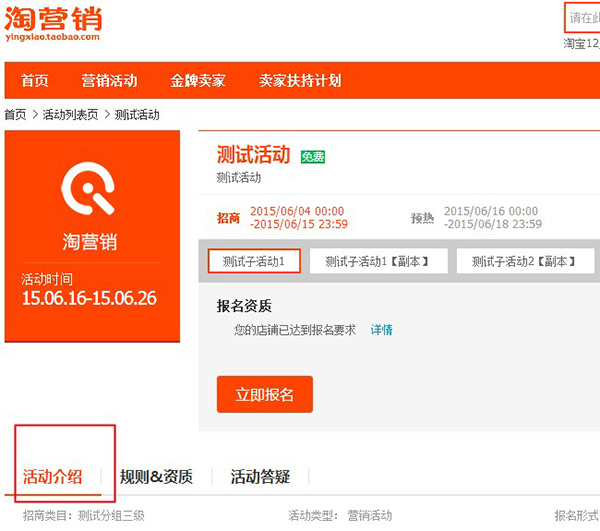Open the 详情 link beside the eligibility message

[x=382, y=330]
